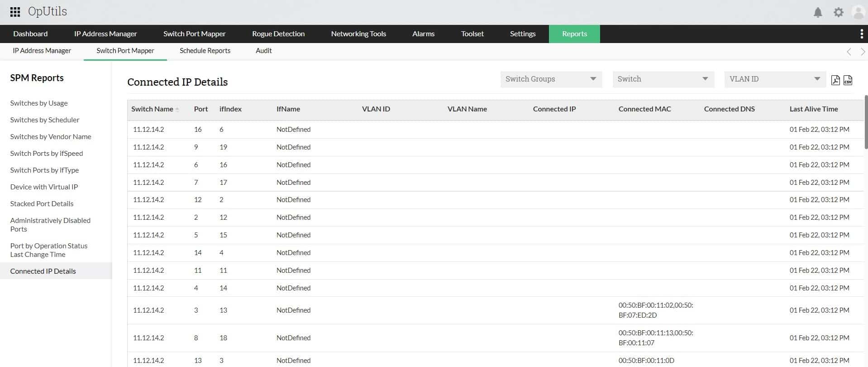Click the IfName column header
Viewport: 868px width, 367px height.
pyautogui.click(x=288, y=109)
